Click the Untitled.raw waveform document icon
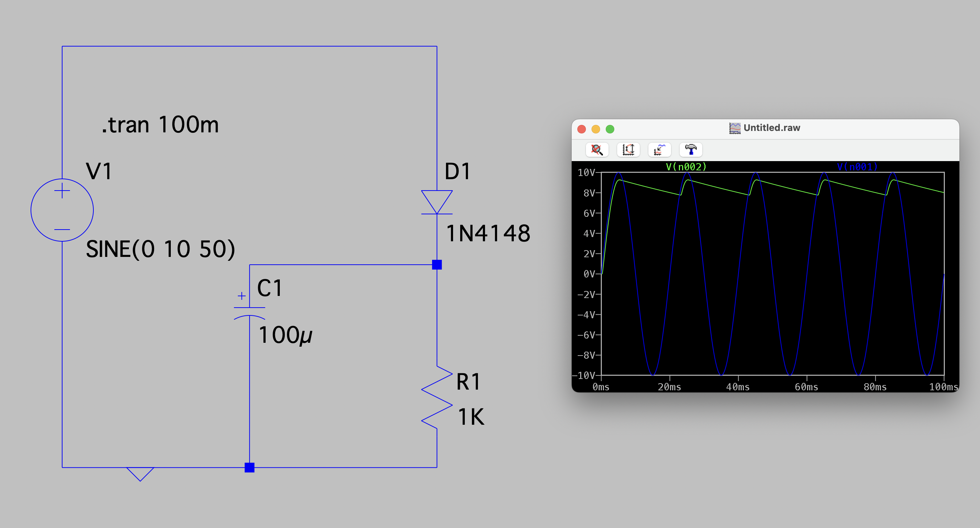Image resolution: width=980 pixels, height=528 pixels. (734, 128)
